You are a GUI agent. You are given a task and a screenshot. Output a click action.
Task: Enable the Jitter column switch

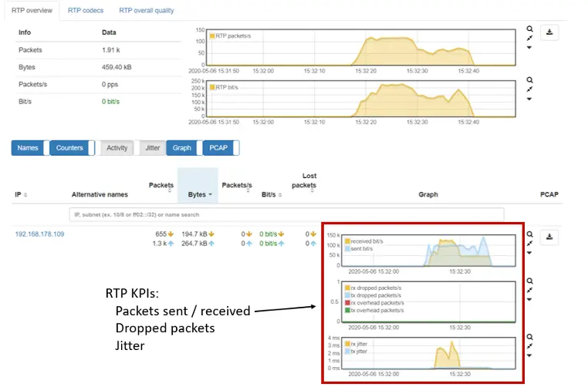pos(150,148)
